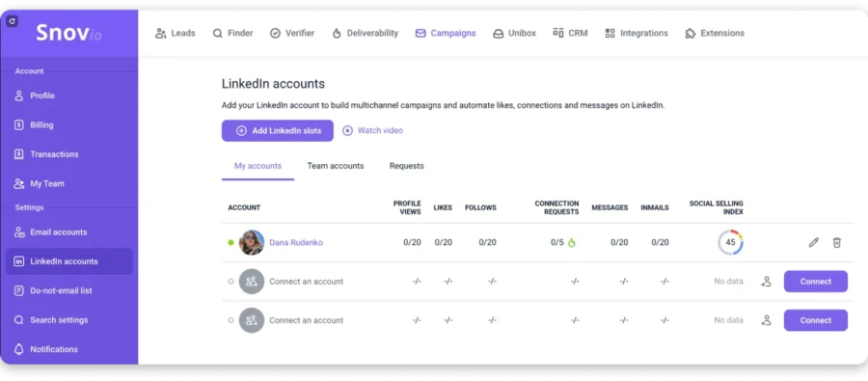Click the Campaigns envelope icon
The image size is (868, 381).
click(420, 33)
